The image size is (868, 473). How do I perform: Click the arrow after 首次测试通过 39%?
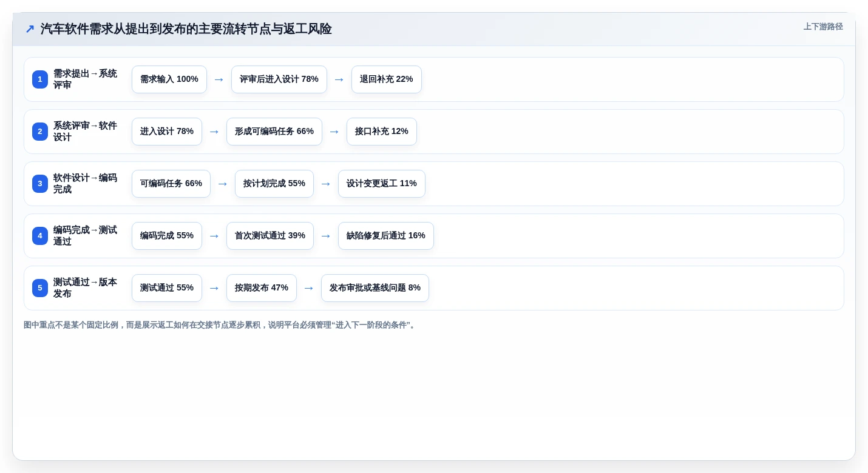coord(326,236)
